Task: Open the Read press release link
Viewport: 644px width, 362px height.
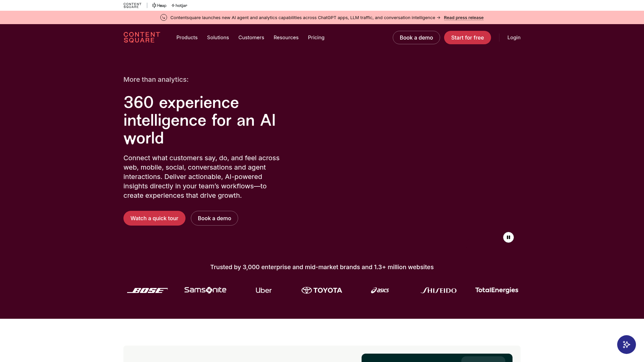Action: pos(464,18)
